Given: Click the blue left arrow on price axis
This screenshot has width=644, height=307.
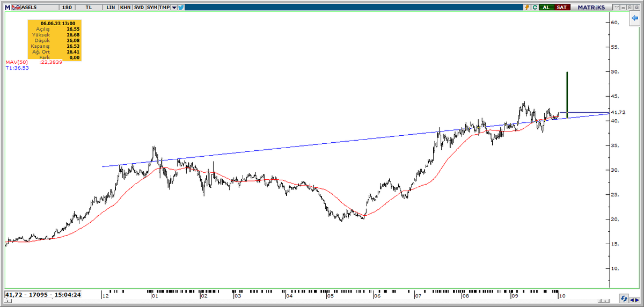Looking at the screenshot, I should [634, 18].
